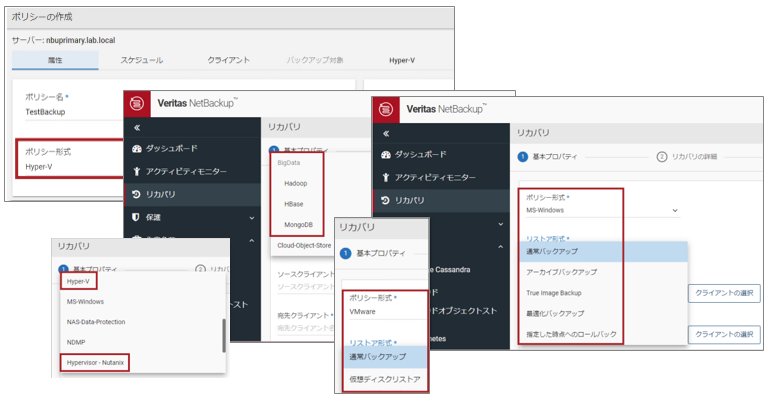Click step 2 circle リカバリの詳細 in the right window
Viewport: 768px width, 399px height.
[x=662, y=157]
